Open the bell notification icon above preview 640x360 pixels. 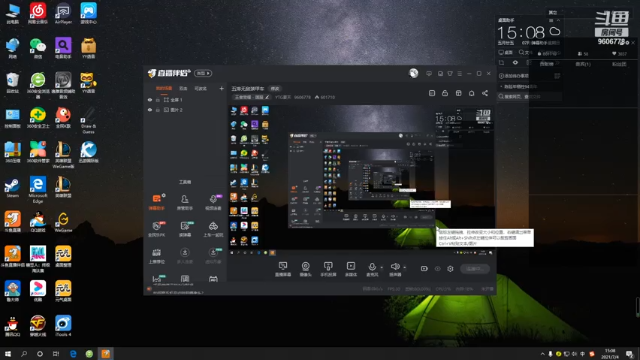471,93
